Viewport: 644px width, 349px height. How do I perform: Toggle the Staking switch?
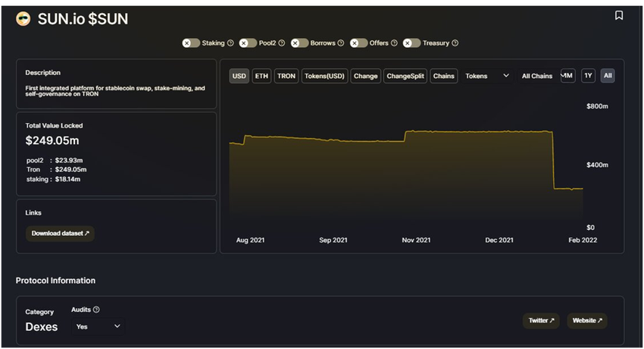pyautogui.click(x=191, y=43)
